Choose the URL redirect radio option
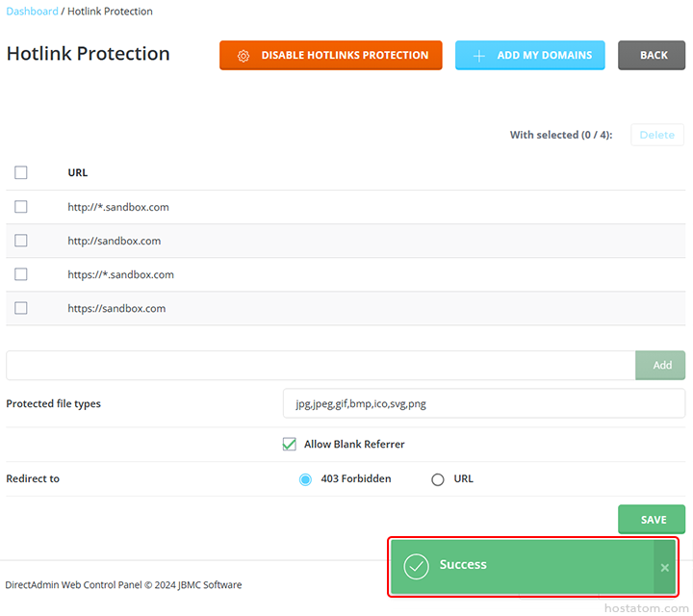 pos(438,479)
